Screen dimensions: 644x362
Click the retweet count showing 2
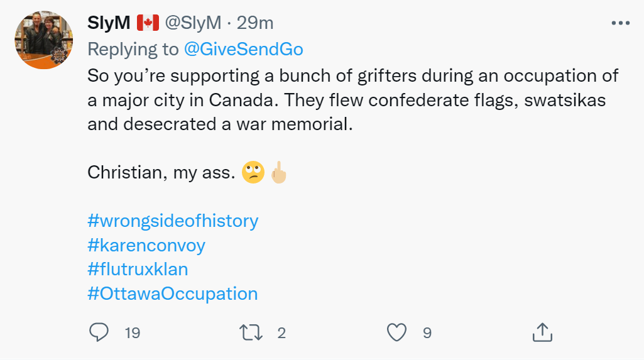click(x=281, y=333)
